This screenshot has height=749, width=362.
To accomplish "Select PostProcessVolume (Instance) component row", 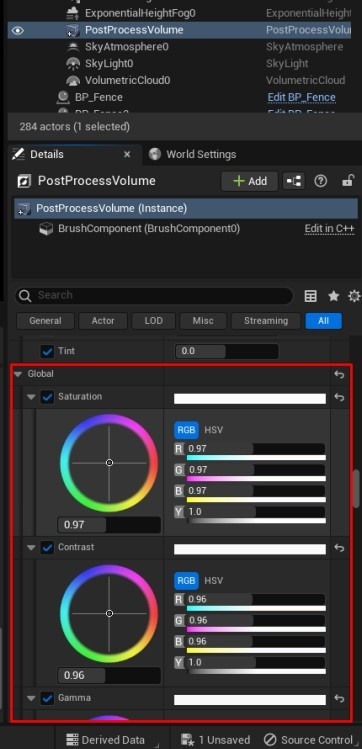I will pyautogui.click(x=186, y=208).
